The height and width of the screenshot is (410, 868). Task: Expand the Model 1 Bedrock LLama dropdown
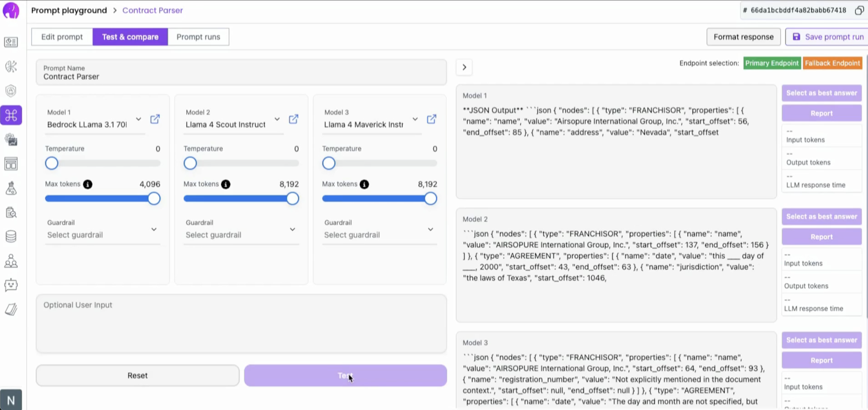pos(138,119)
